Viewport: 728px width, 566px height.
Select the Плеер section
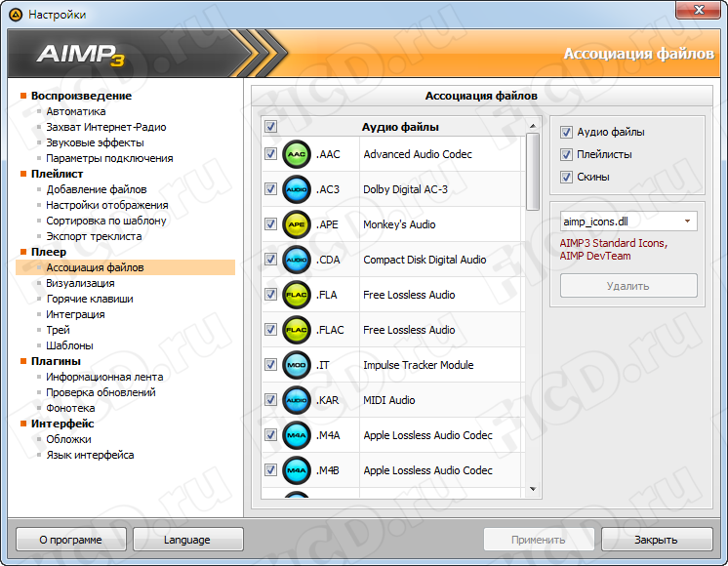point(48,252)
